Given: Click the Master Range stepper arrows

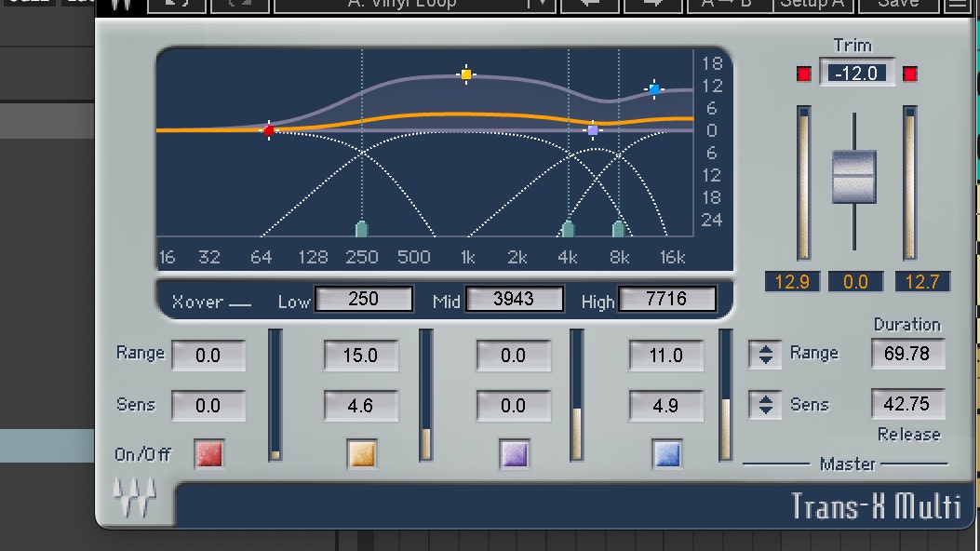Looking at the screenshot, I should point(765,355).
